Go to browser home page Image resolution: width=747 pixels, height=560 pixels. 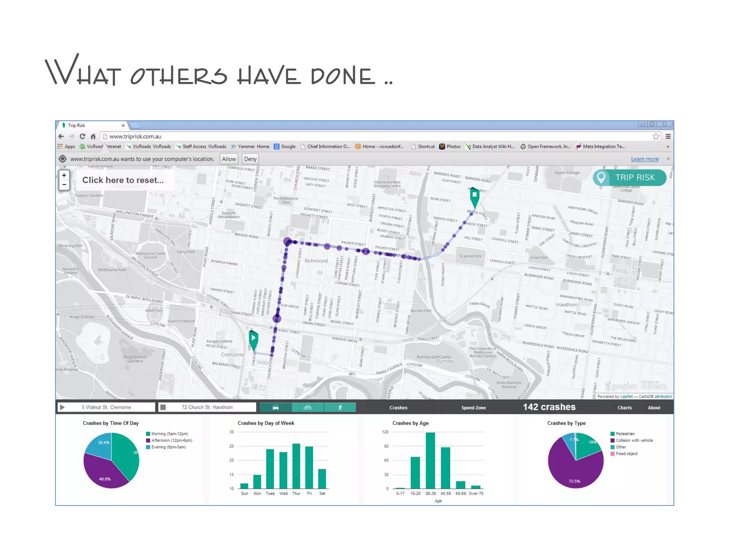pyautogui.click(x=93, y=136)
